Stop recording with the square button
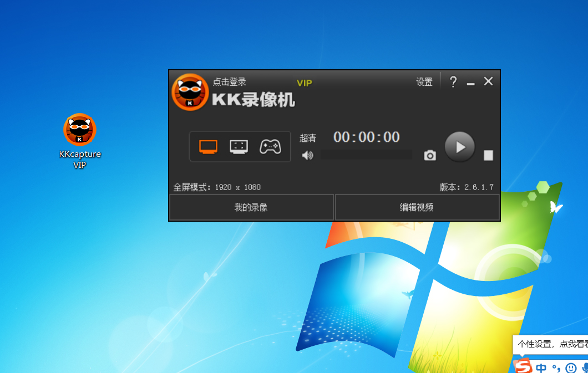 click(x=488, y=155)
